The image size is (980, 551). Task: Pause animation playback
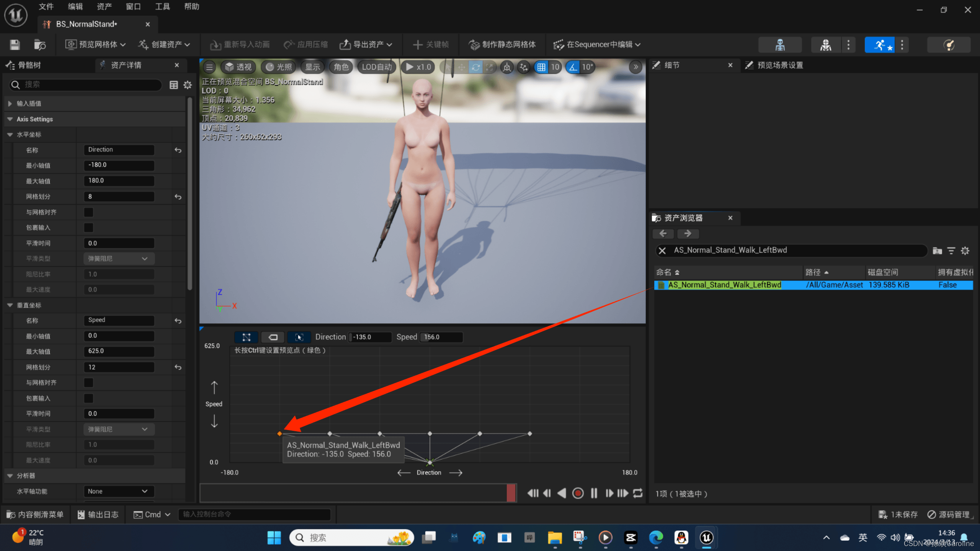click(594, 493)
